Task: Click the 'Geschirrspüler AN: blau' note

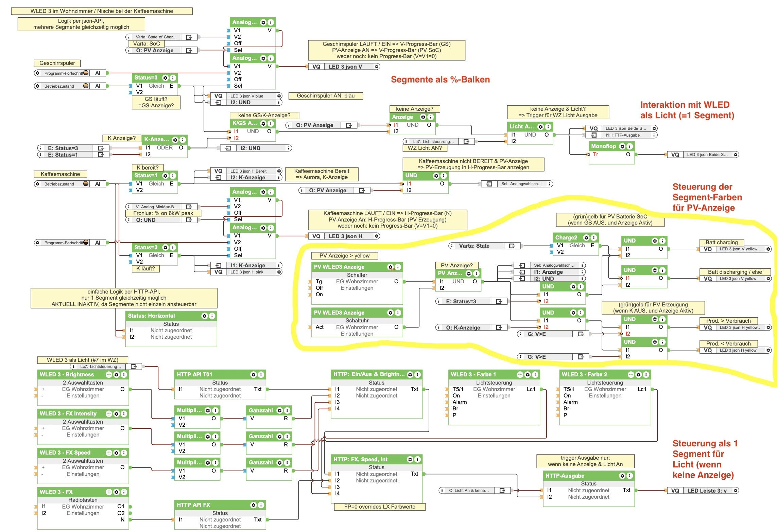Action: (x=326, y=96)
